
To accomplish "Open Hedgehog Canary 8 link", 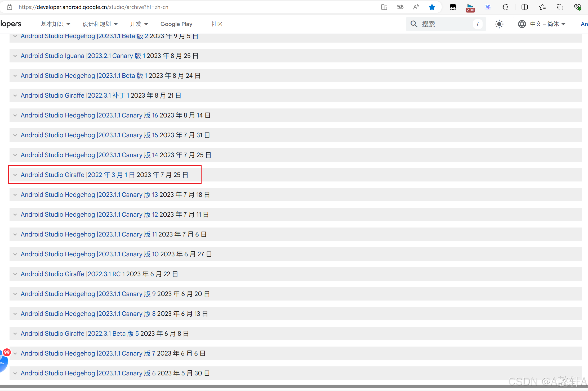I will click(88, 314).
